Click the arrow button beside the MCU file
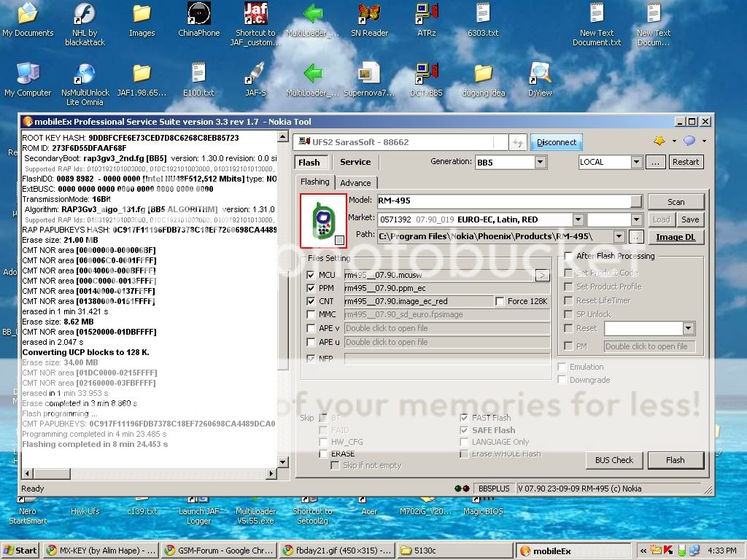Image resolution: width=747 pixels, height=560 pixels. 542,275
